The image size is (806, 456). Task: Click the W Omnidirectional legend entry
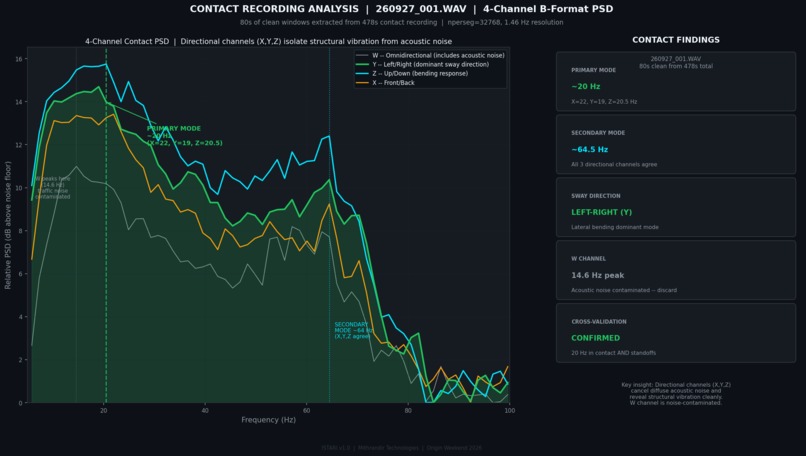pos(431,55)
